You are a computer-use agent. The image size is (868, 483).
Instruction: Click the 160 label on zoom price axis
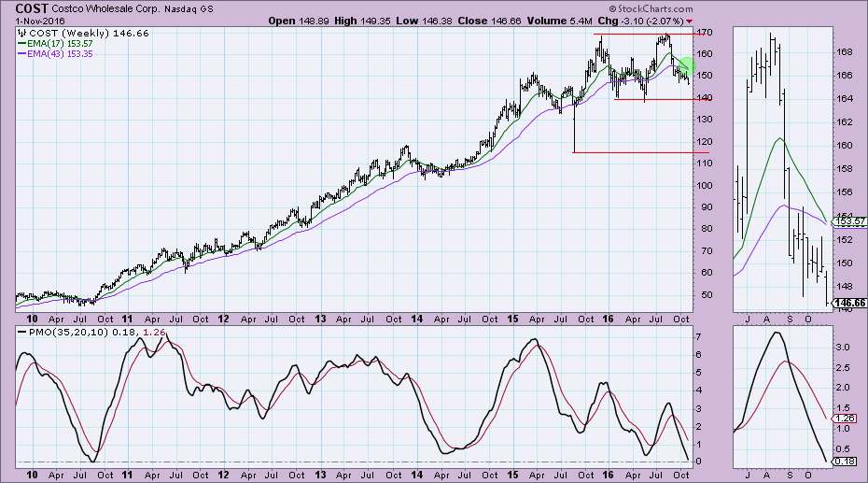click(x=844, y=146)
